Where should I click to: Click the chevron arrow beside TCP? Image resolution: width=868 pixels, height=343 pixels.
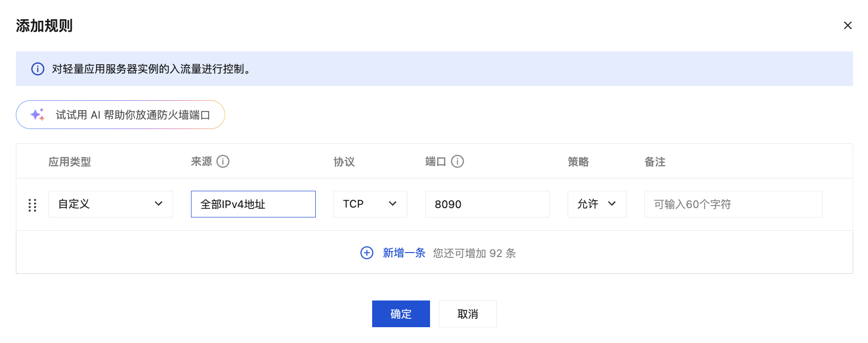(392, 204)
